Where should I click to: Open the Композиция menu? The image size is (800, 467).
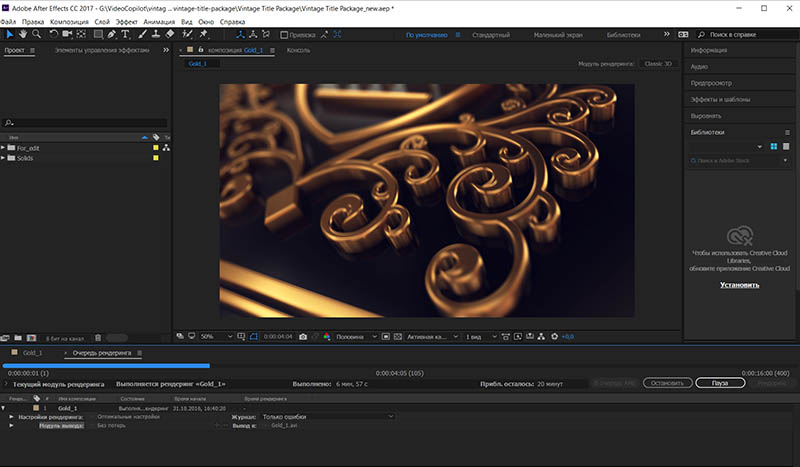tap(69, 22)
